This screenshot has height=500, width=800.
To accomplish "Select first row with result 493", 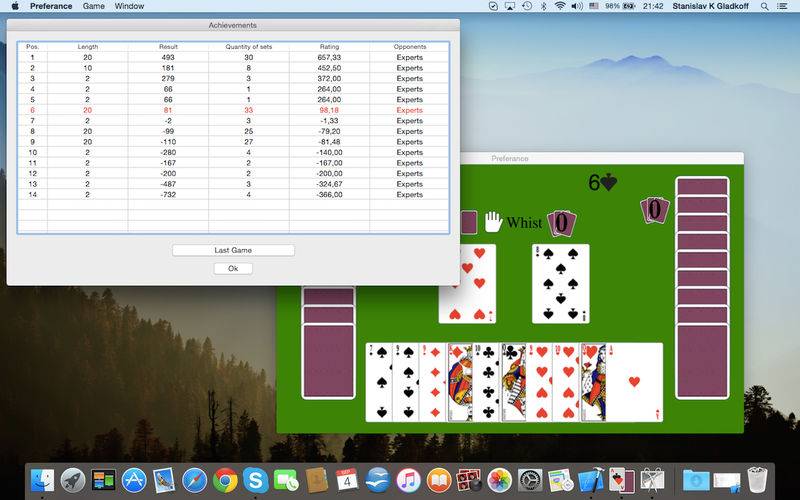I will coord(233,58).
